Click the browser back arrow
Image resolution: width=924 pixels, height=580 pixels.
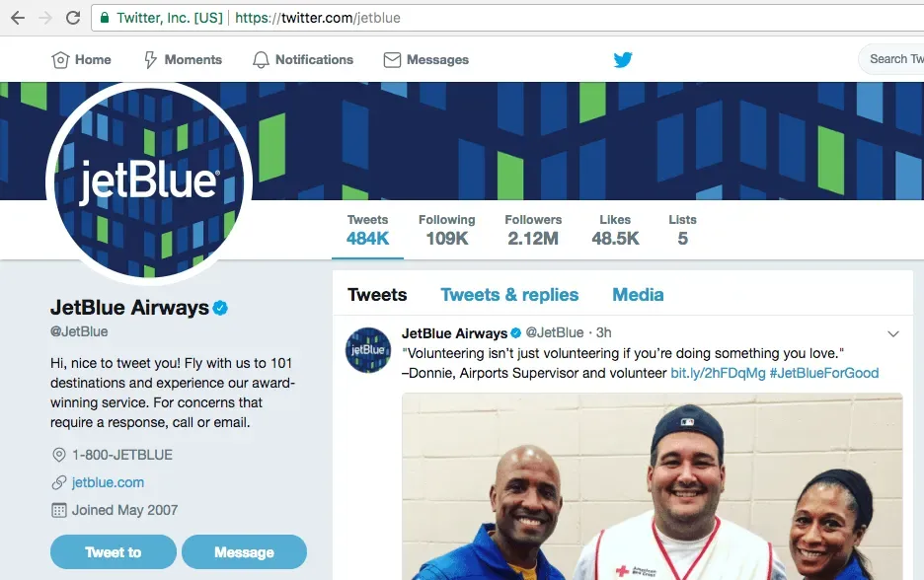[18, 18]
